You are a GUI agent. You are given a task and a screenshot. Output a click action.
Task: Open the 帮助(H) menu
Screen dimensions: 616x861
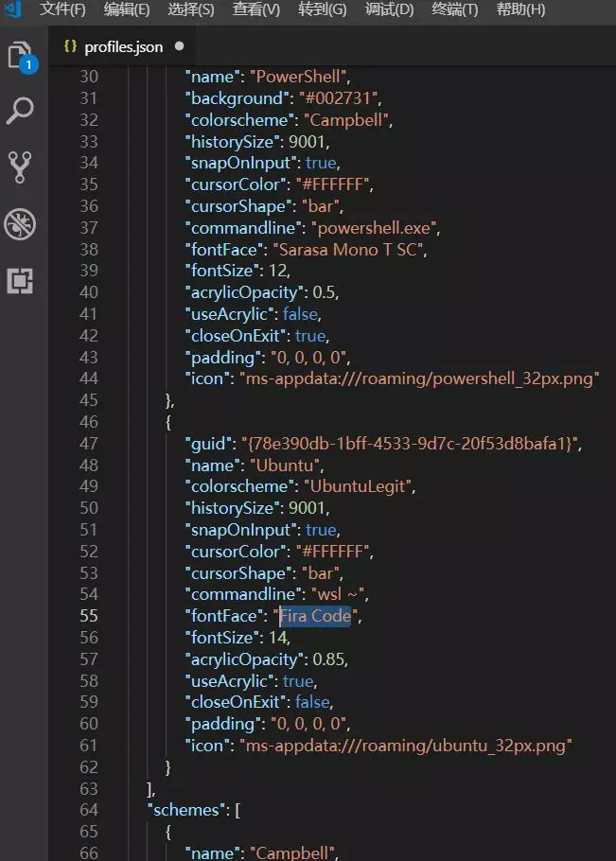(x=520, y=9)
